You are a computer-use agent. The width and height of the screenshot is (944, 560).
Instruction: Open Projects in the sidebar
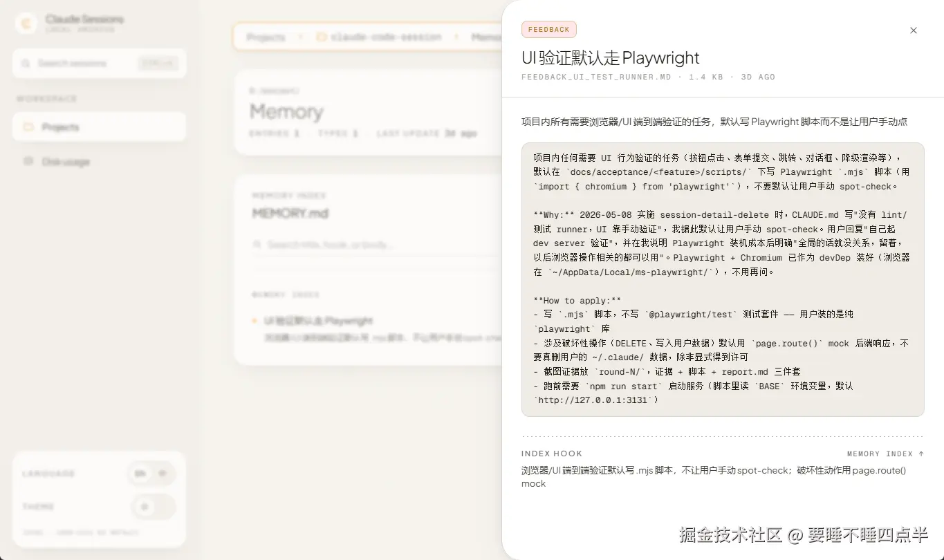(x=99, y=127)
